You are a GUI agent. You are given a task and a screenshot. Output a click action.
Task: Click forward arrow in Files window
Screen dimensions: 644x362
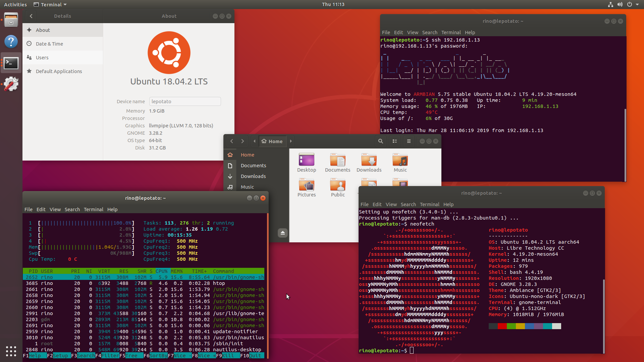(x=243, y=141)
